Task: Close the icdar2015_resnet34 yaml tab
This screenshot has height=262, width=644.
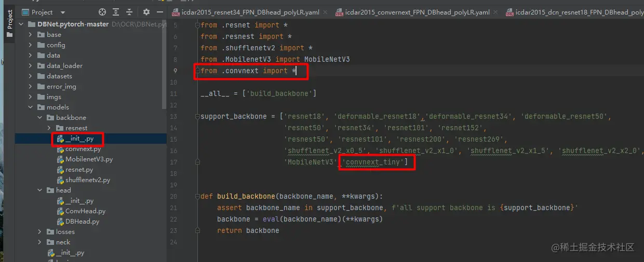Action: point(326,12)
